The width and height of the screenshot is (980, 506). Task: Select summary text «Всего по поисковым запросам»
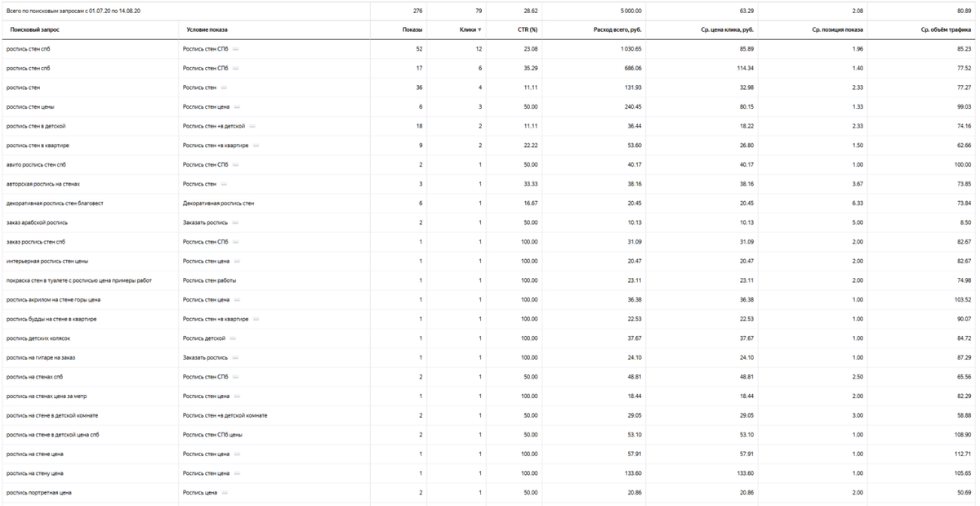(45, 11)
